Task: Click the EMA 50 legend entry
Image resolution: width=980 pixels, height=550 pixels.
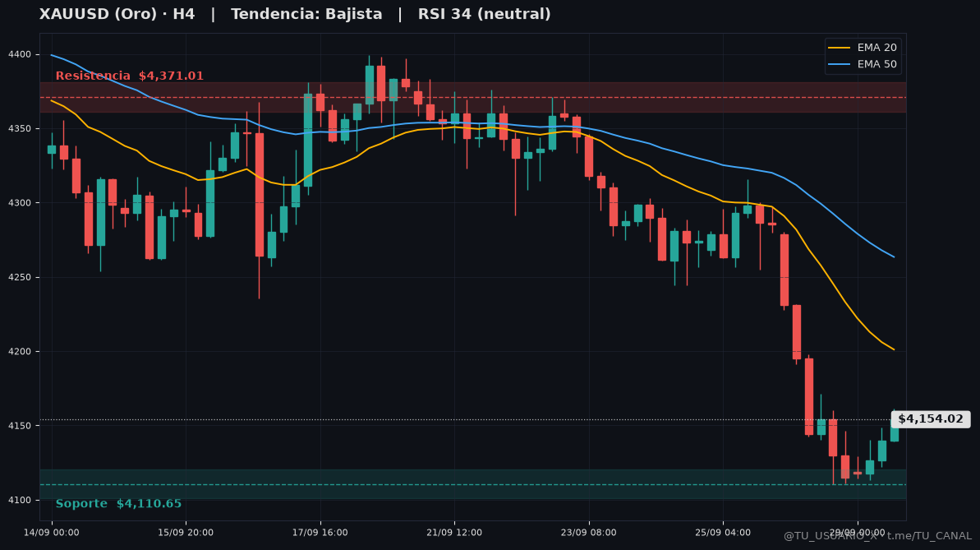Action: [x=863, y=64]
